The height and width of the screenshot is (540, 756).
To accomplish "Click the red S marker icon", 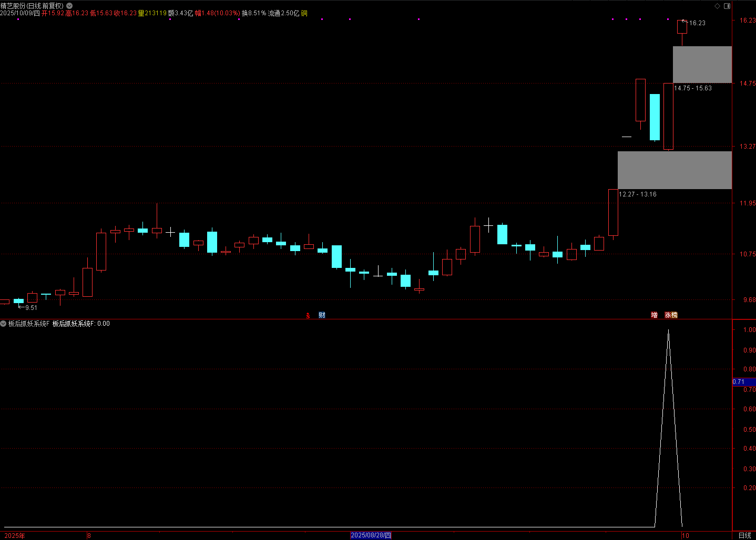I will [x=308, y=316].
